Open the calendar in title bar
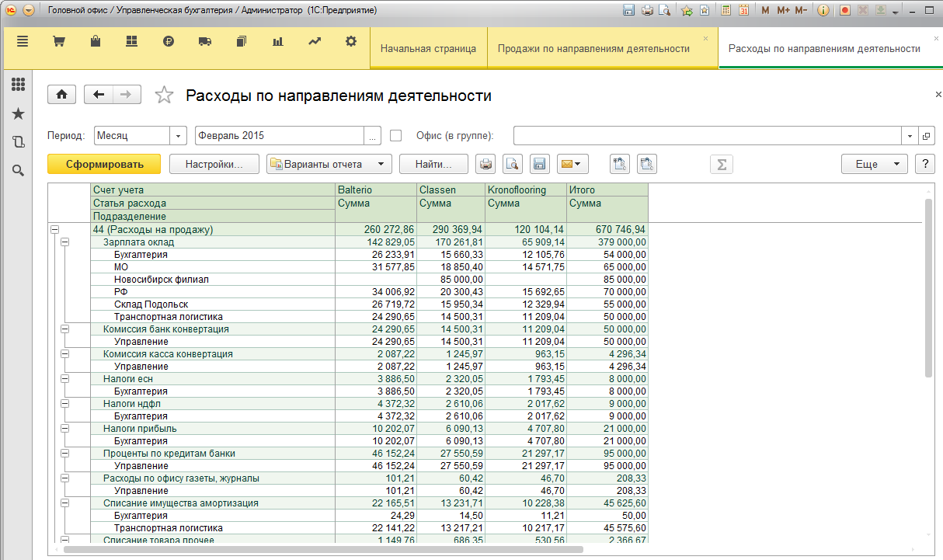 (x=743, y=11)
